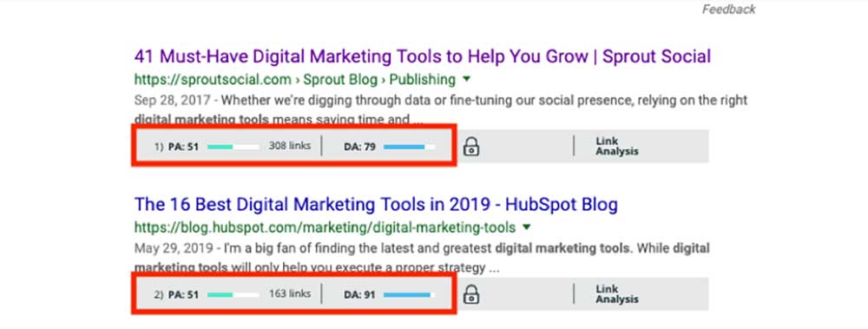The width and height of the screenshot is (868, 329).
Task: Click the 308 links count
Action: (290, 146)
